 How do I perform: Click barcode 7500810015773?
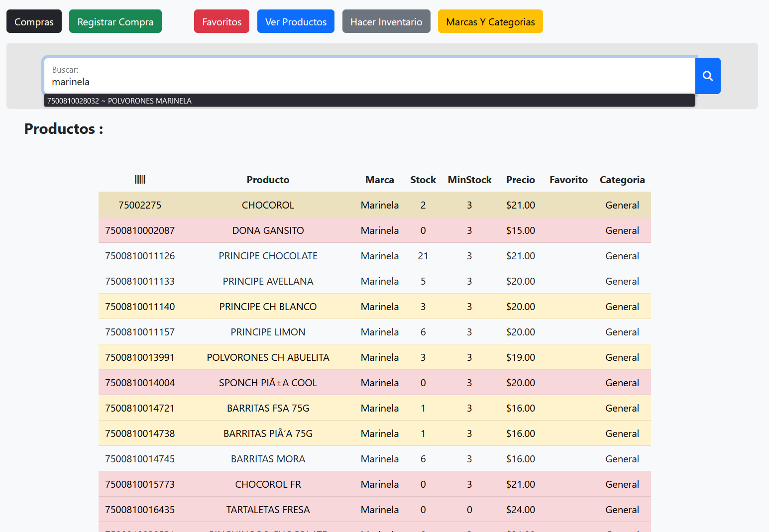(140, 484)
